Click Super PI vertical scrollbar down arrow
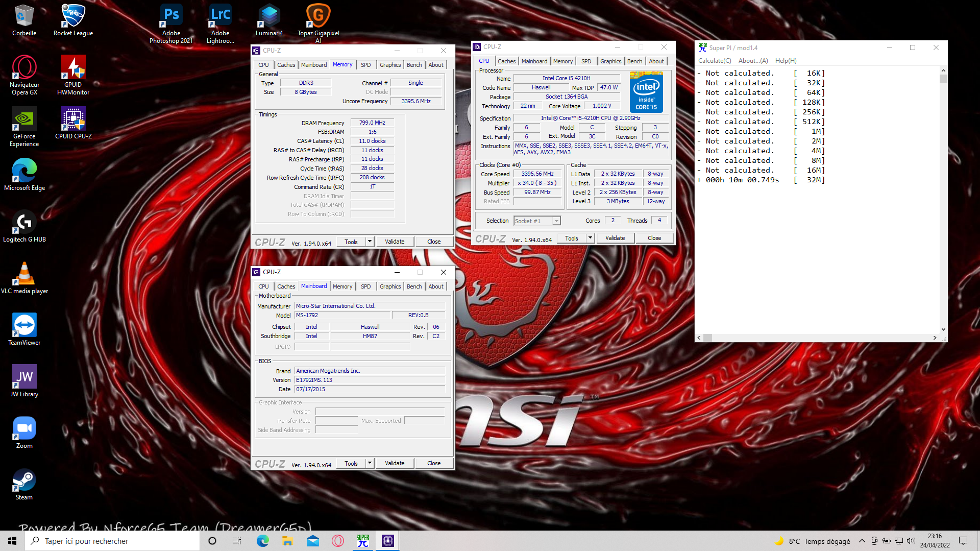The height and width of the screenshot is (551, 980). point(943,329)
